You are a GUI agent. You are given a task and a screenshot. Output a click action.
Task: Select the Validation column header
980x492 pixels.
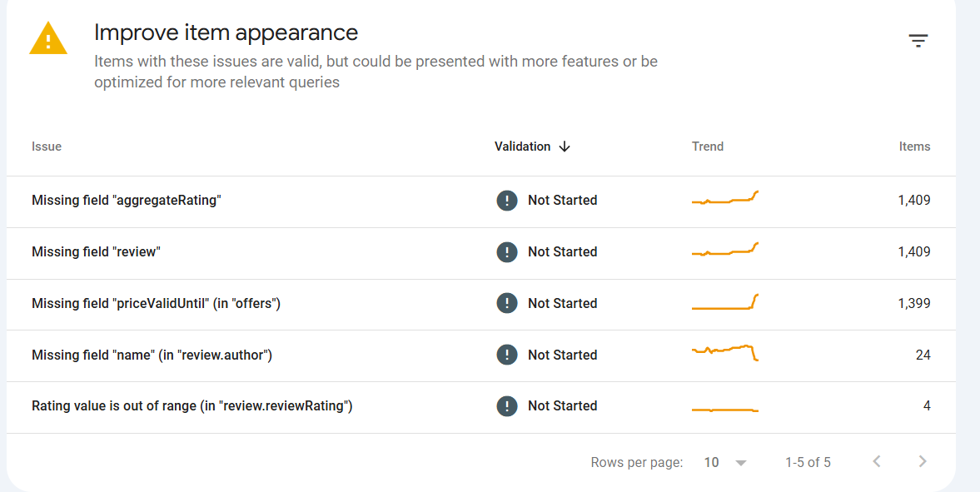click(x=523, y=147)
